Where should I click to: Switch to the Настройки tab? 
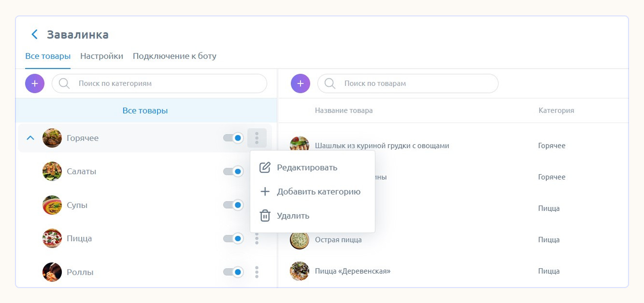[101, 56]
